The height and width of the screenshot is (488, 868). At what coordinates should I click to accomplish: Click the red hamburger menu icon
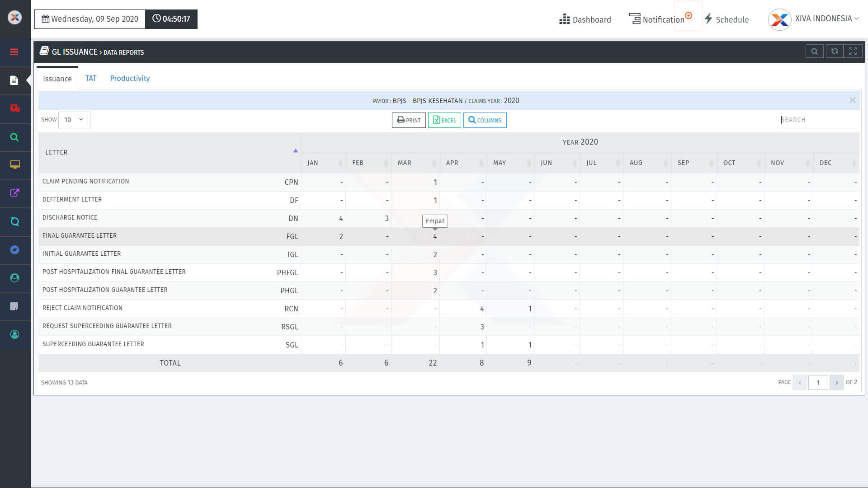[x=14, y=52]
